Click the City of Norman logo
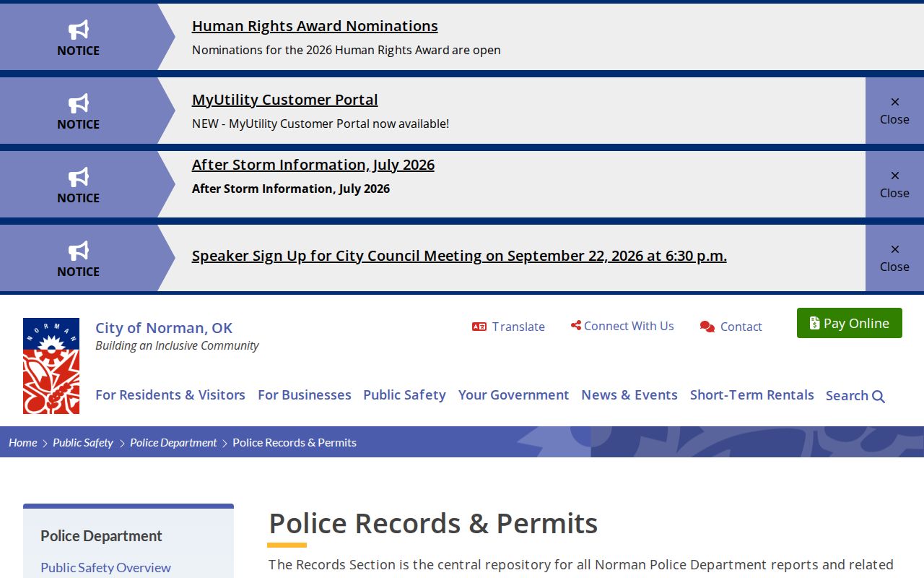924x578 pixels. tap(51, 366)
